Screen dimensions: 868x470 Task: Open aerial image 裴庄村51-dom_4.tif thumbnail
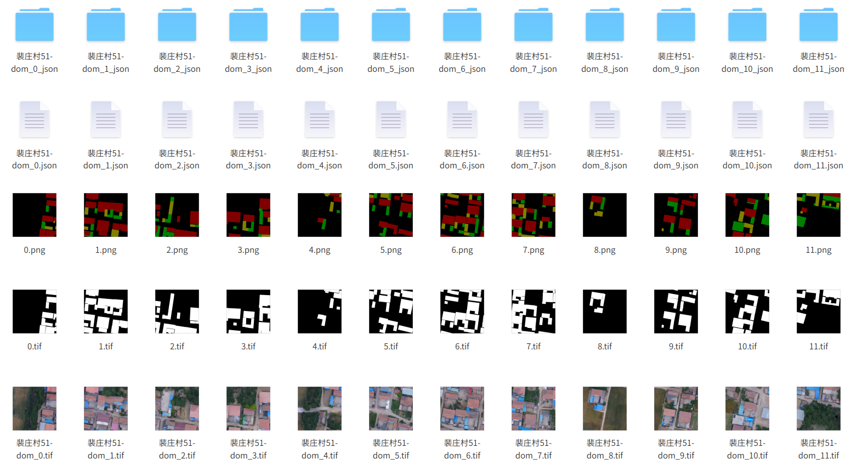(x=320, y=409)
